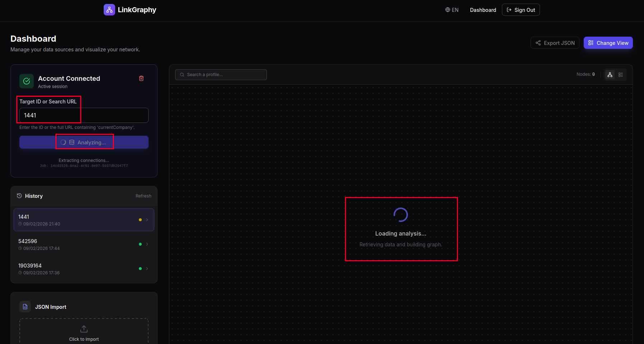Click the clock icon on the 542596 timestamp
The height and width of the screenshot is (344, 644).
[20, 248]
